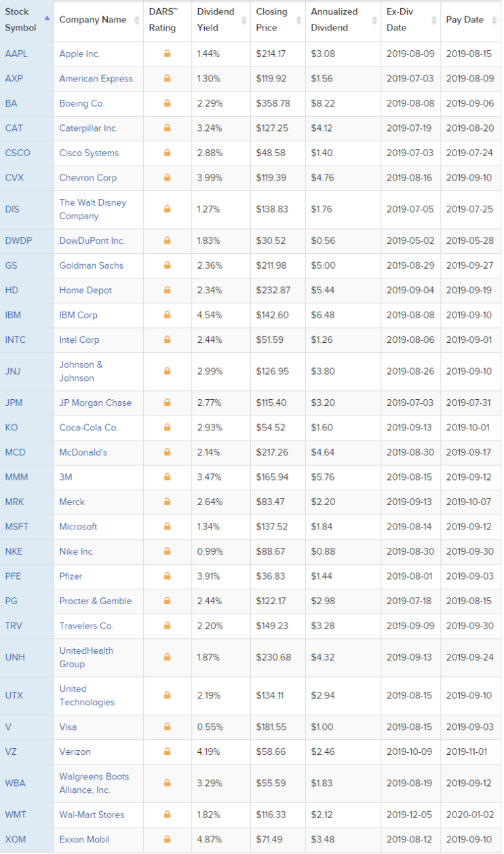Click the 0.55% dividend yield for Visa
The image size is (504, 854).
(208, 727)
